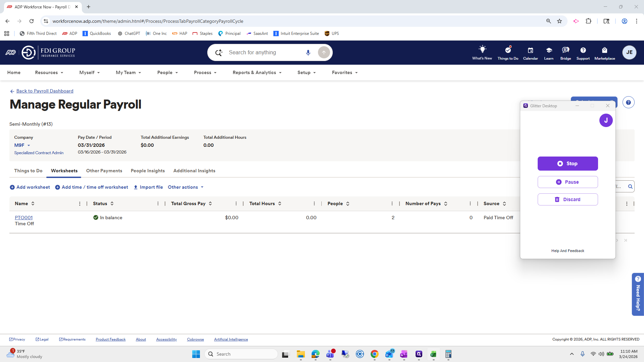Sort by Total Gross Pay column

pos(210,204)
